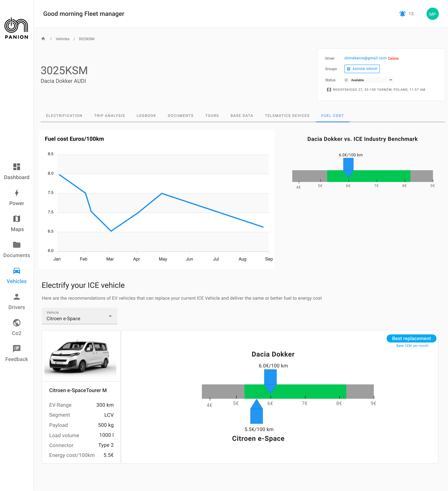Open notifications bell icon

coord(402,14)
